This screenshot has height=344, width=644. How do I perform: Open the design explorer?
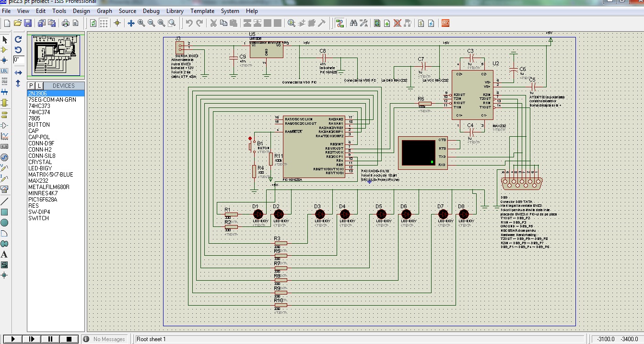pyautogui.click(x=377, y=23)
